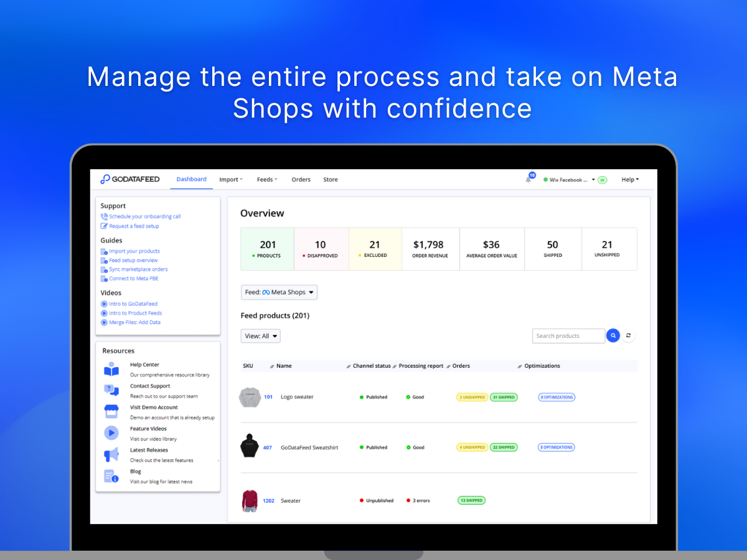Open the Help dropdown menu
Image resolution: width=747 pixels, height=560 pixels.
(630, 180)
